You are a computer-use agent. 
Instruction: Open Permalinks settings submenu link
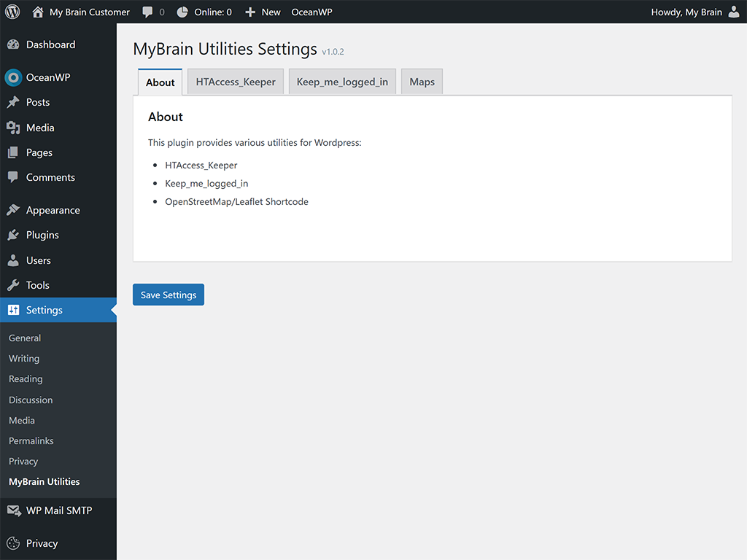point(31,440)
